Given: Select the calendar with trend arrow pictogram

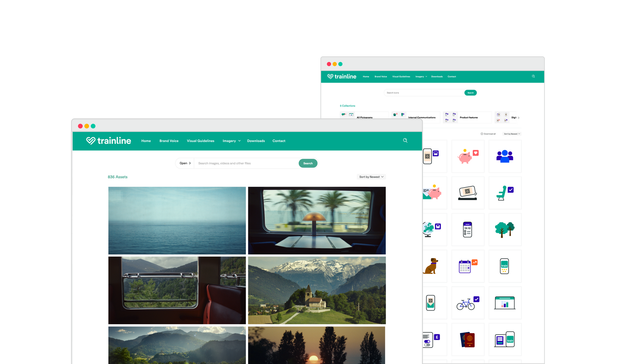Looking at the screenshot, I should pos(468,266).
